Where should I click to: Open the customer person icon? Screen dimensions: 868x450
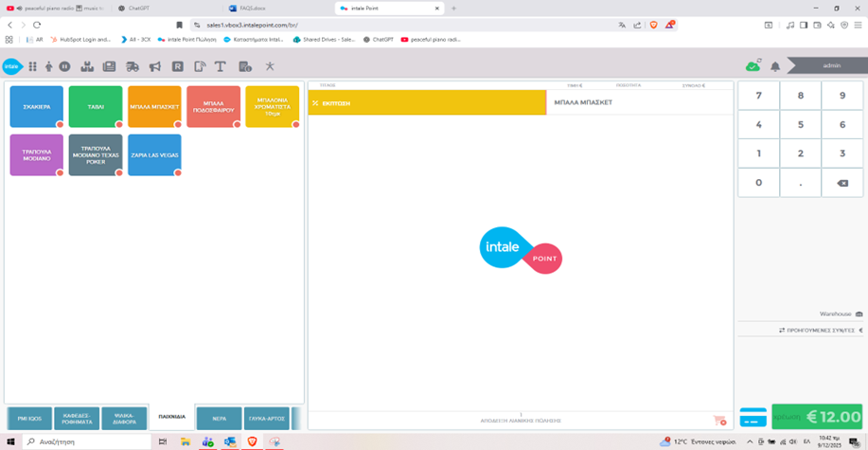[48, 66]
